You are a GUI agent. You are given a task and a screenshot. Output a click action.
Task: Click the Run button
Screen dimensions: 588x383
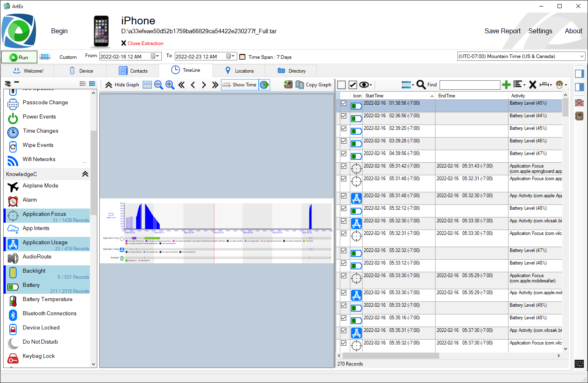point(19,57)
